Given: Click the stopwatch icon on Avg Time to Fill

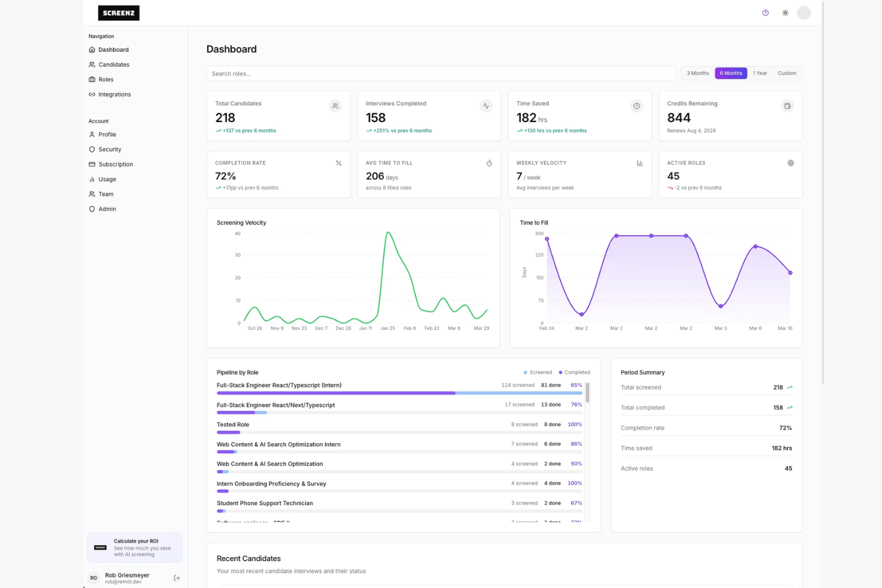Looking at the screenshot, I should tap(489, 163).
